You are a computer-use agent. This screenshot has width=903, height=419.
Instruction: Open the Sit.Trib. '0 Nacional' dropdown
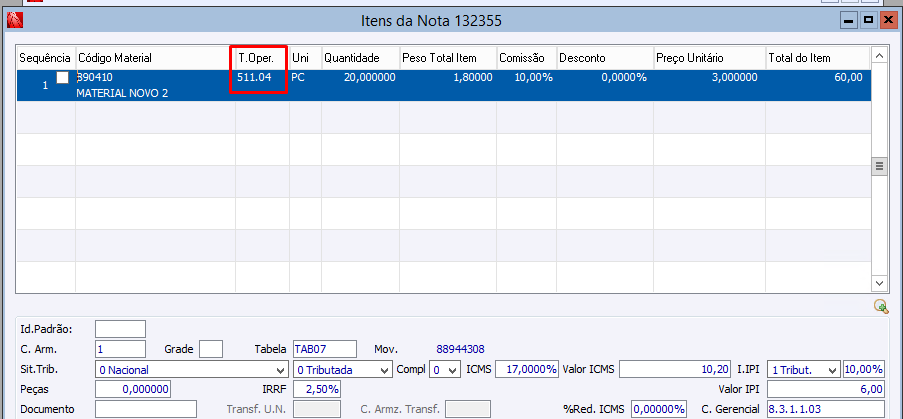[192, 370]
